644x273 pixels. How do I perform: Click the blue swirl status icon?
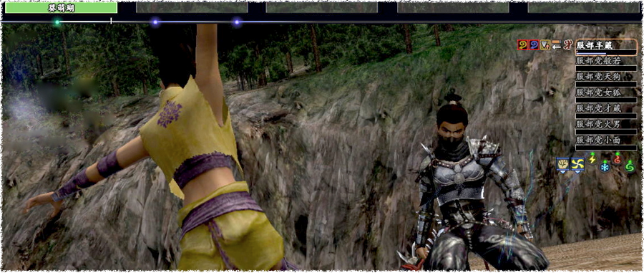[534, 45]
